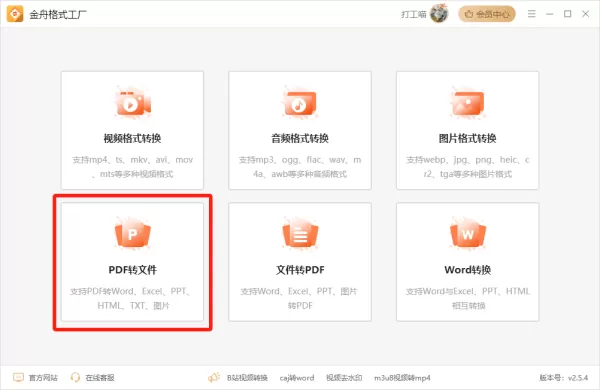
Task: Open the audio format conversion music icon
Action: click(300, 103)
